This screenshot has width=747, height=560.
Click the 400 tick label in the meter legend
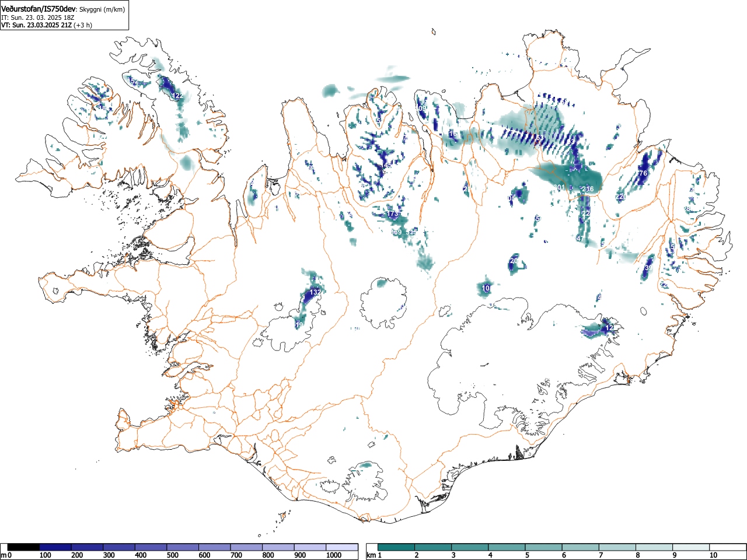tap(141, 555)
